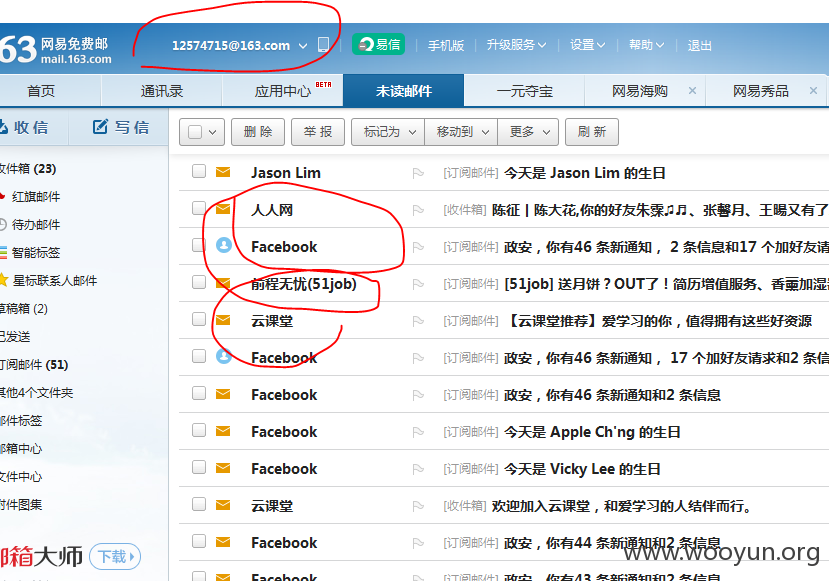Check the Vicky Lee birthday email checkbox

click(x=199, y=467)
